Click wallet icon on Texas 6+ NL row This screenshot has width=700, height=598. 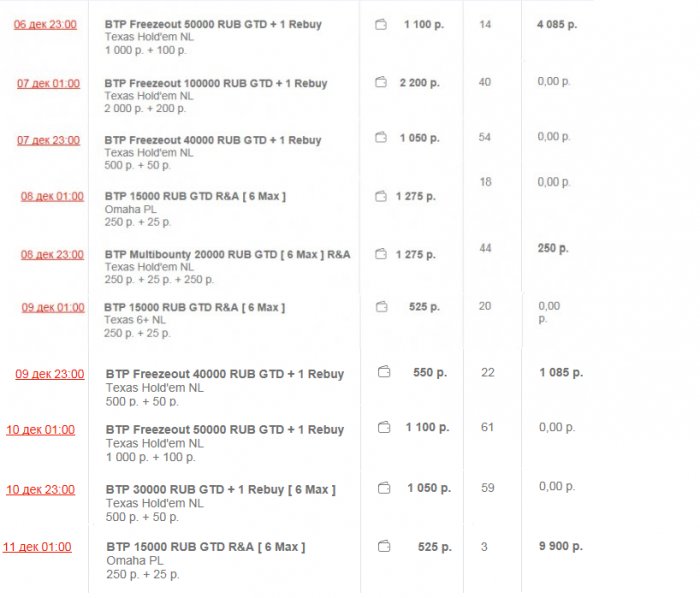tap(381, 307)
